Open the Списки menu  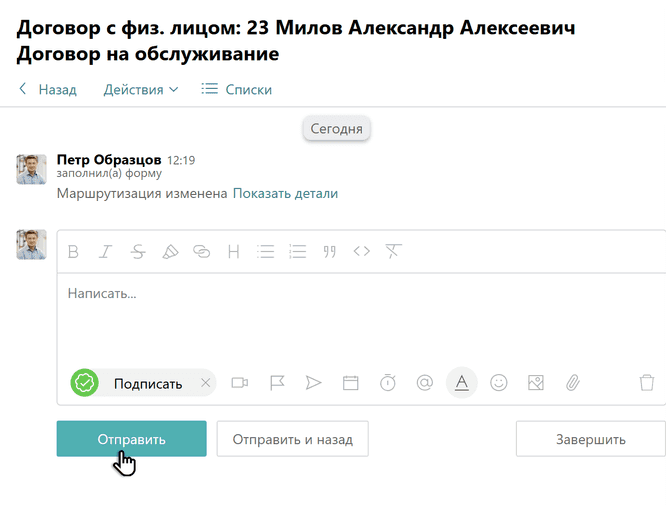237,89
